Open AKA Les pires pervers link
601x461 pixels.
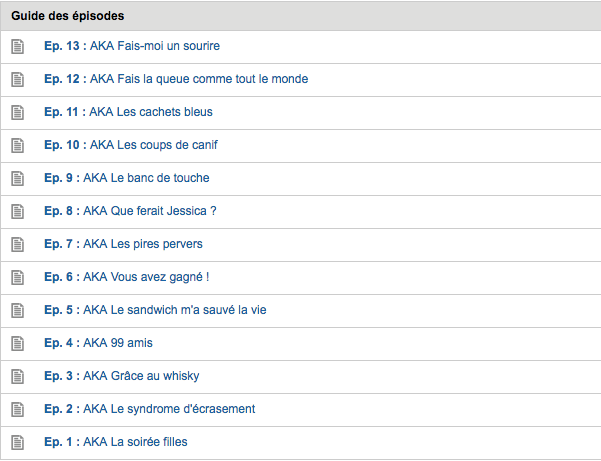click(x=123, y=244)
